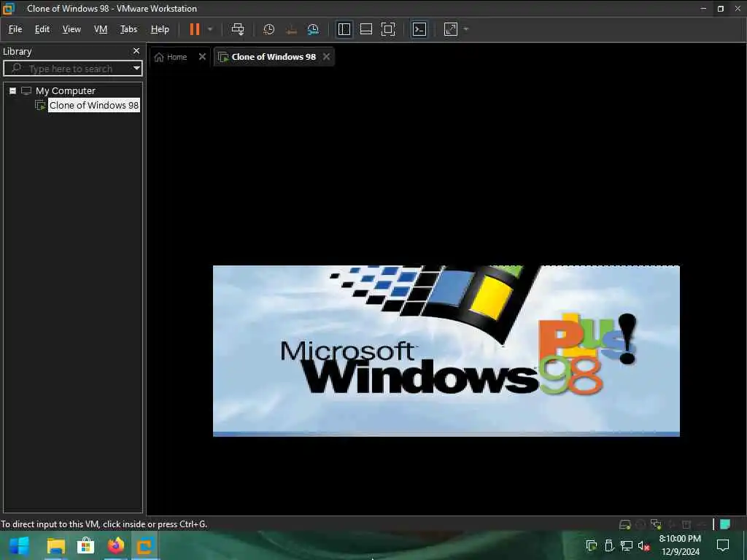
Task: Click the network adapter status icon
Action: (x=656, y=525)
